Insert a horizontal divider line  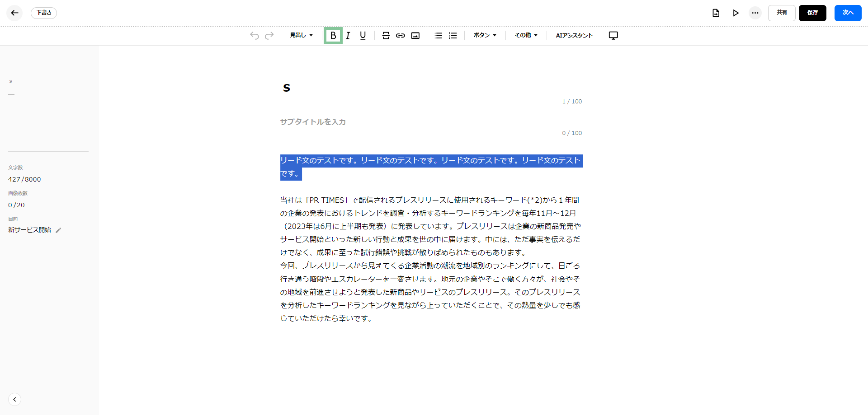pos(386,36)
